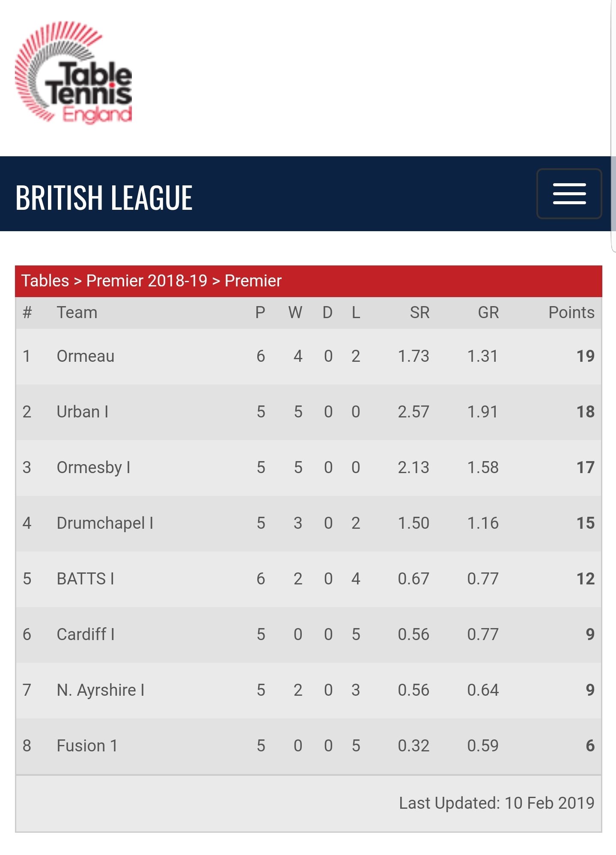The width and height of the screenshot is (616, 855).
Task: Select the N. Ayrshire I team name
Action: coord(101,690)
